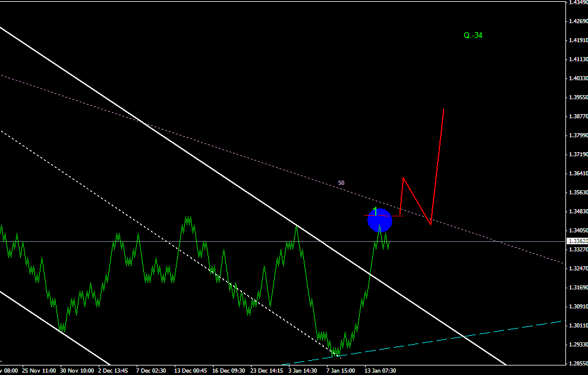Click time axis label '7 Dec 02:30'

[x=151, y=370]
